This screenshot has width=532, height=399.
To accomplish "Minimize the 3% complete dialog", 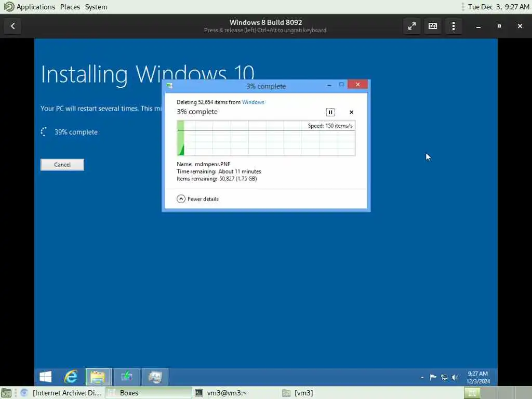I will pyautogui.click(x=329, y=85).
